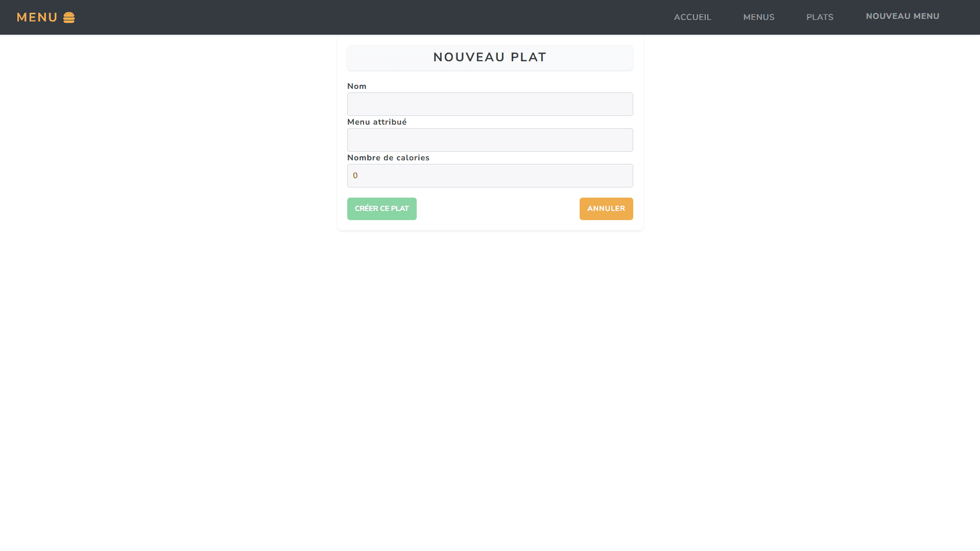Open the Menus navigation link
Viewport: 980px width, 551px height.
click(x=758, y=17)
